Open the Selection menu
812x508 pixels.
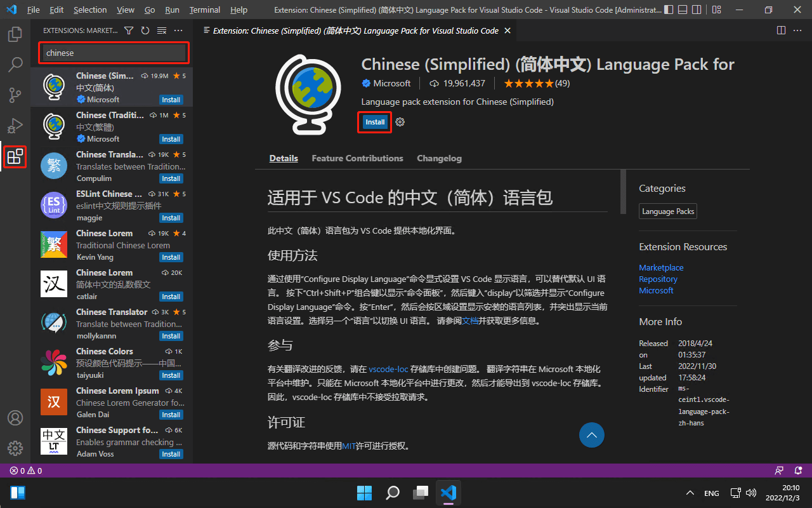coord(90,10)
